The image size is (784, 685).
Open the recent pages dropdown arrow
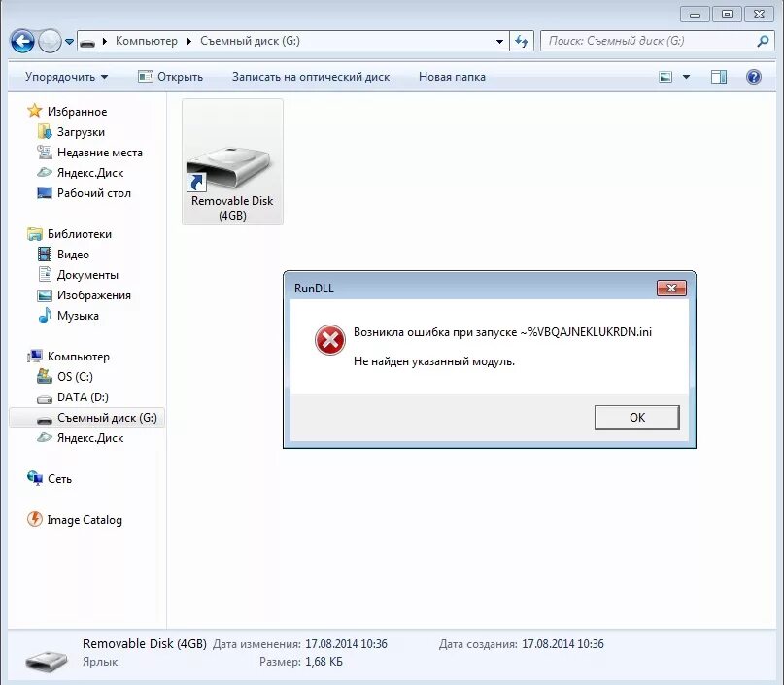70,41
